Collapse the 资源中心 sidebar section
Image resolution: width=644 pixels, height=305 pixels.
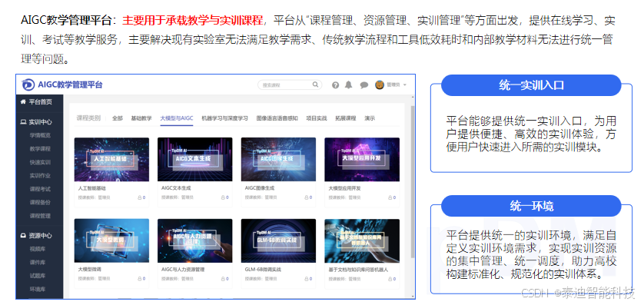click(40, 236)
